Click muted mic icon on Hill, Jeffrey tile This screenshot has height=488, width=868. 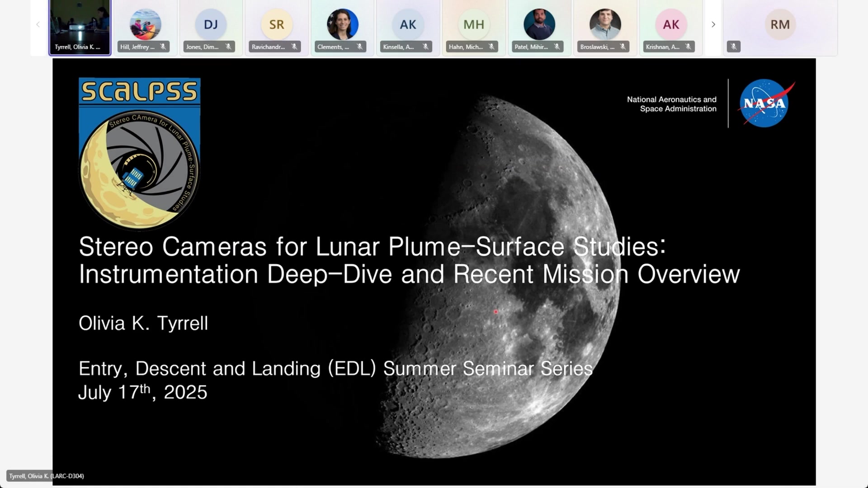click(x=163, y=47)
